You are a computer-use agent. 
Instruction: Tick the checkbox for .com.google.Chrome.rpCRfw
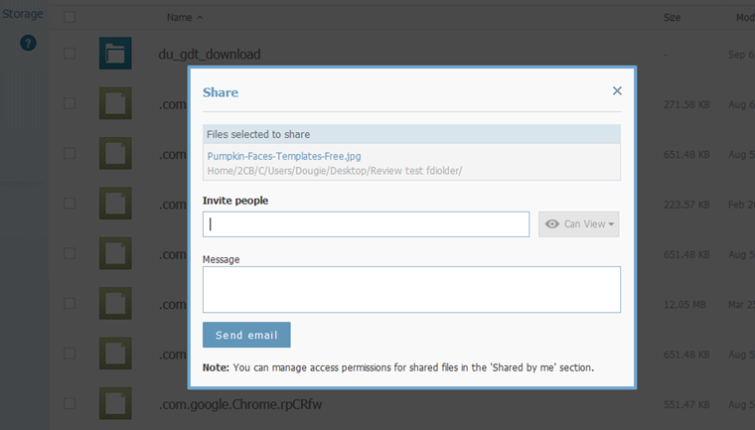(69, 403)
